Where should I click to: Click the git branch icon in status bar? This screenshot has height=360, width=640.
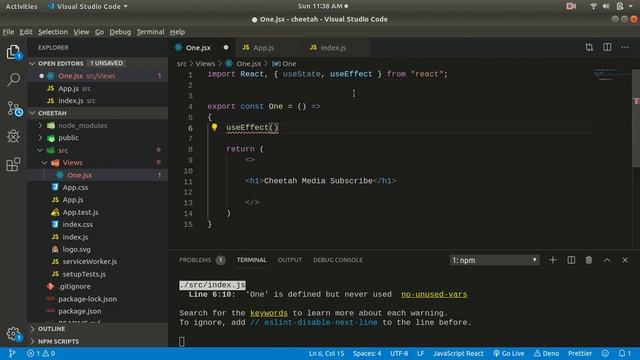[11, 353]
